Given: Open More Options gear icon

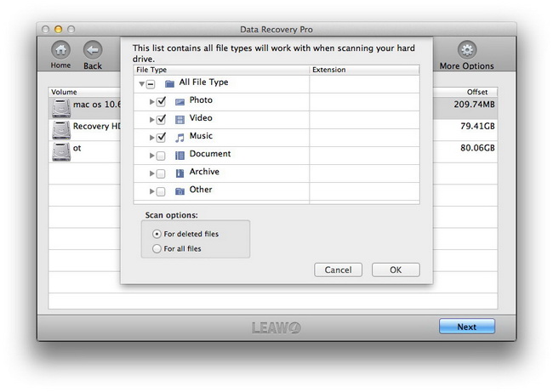Looking at the screenshot, I should pyautogui.click(x=467, y=50).
